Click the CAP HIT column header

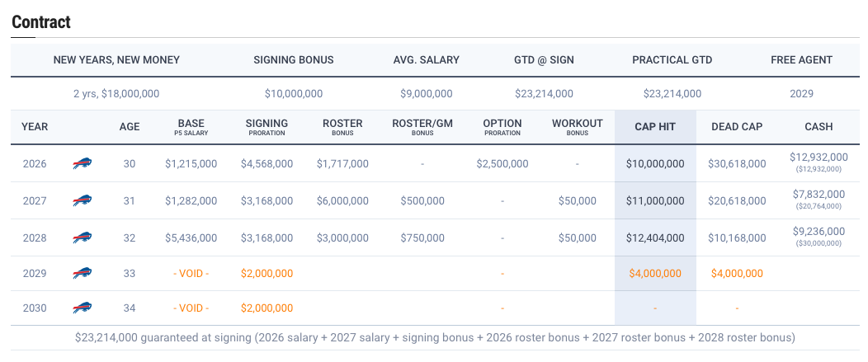[655, 127]
